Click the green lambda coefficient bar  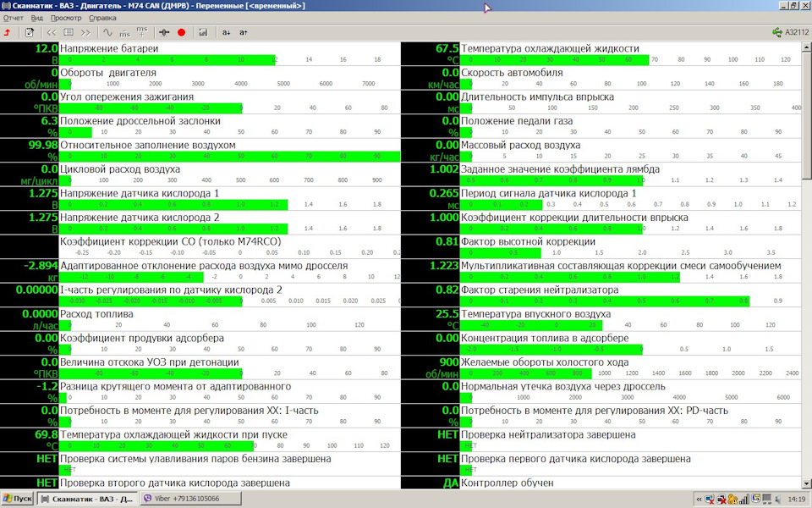pos(551,180)
